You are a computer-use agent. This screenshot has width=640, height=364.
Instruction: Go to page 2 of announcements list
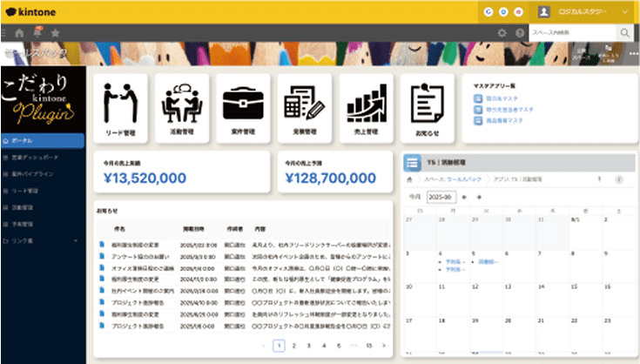coord(293,346)
